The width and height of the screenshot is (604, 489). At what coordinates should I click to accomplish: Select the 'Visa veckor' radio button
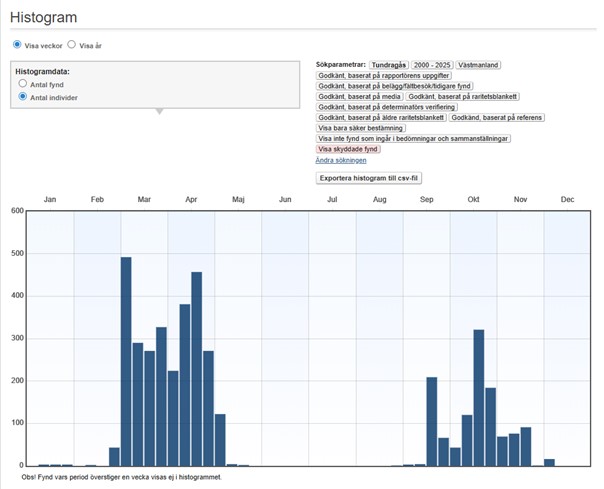[17, 45]
